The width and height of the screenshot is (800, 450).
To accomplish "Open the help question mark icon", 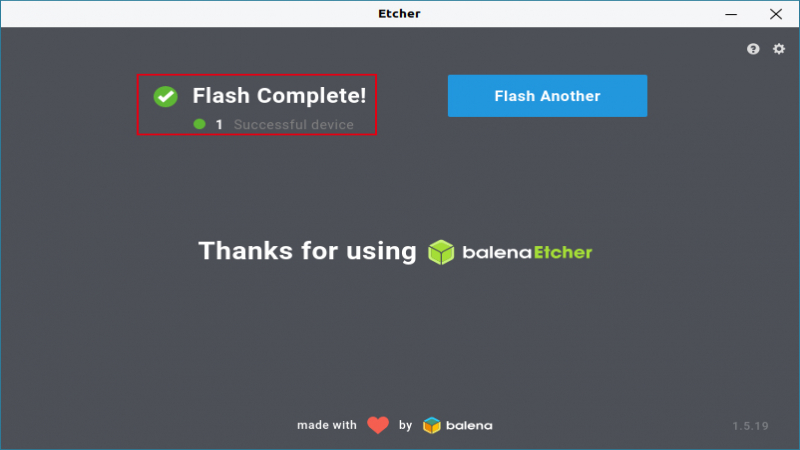I will click(753, 49).
